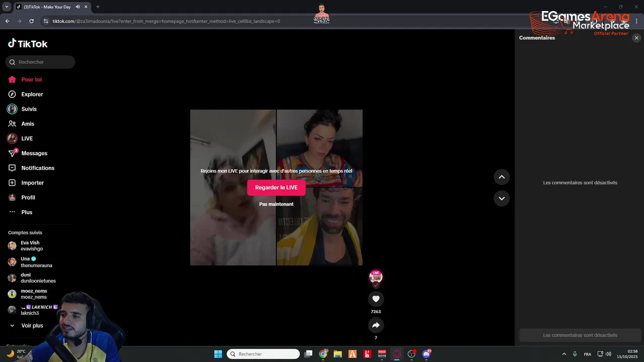Screen dimensions: 644x362
Task: Click the TikTok logo
Action: coord(28,44)
